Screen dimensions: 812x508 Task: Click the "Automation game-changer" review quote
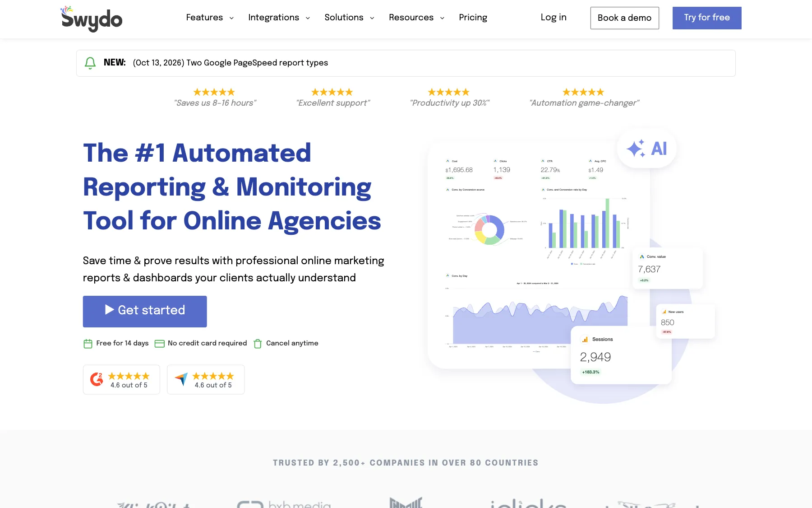tap(584, 103)
